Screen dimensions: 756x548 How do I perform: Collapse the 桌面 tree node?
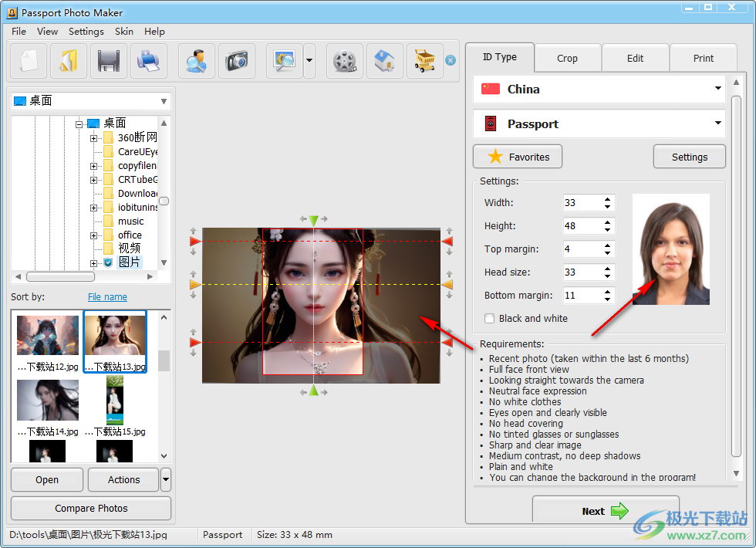[79, 124]
